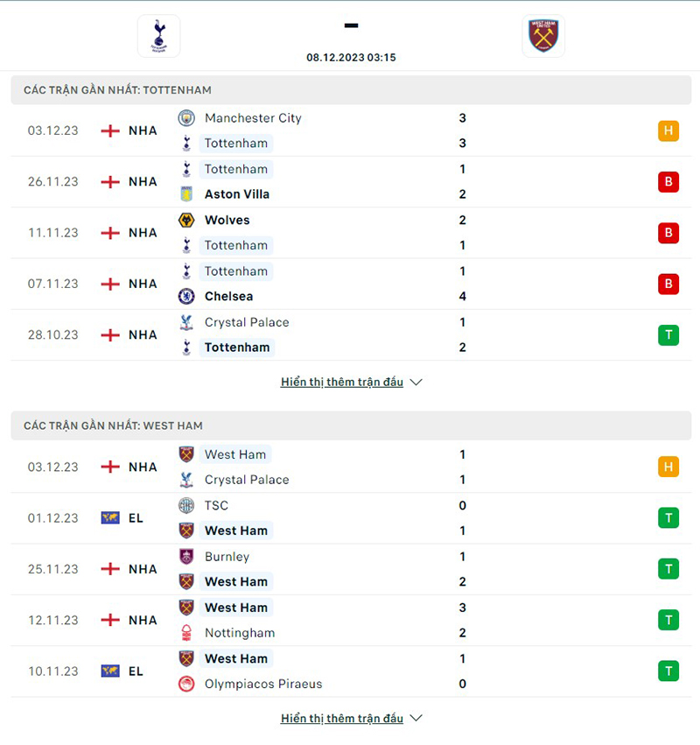Viewport: 700px width, 745px height.
Task: Select the Wolves club icon
Action: pyautogui.click(x=187, y=220)
